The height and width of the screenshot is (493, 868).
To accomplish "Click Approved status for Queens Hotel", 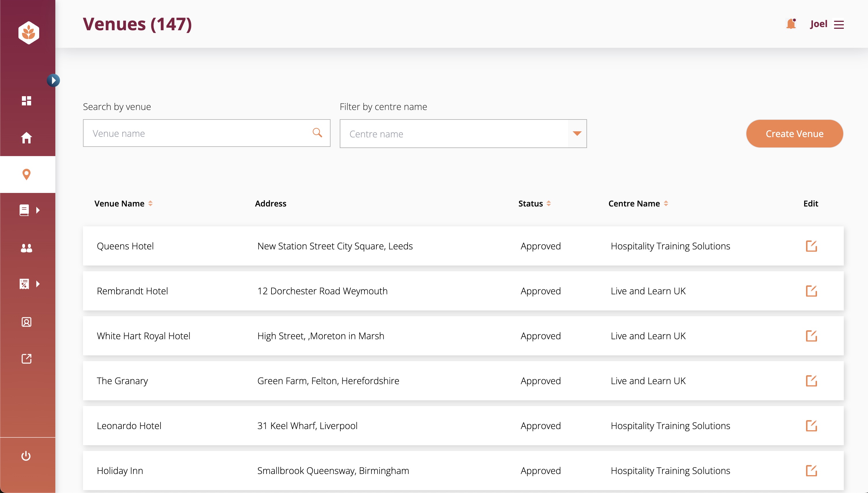I will [x=540, y=246].
